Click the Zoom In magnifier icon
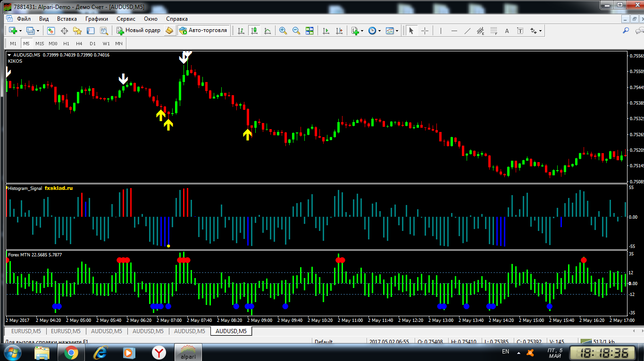Image resolution: width=644 pixels, height=361 pixels. click(x=283, y=31)
